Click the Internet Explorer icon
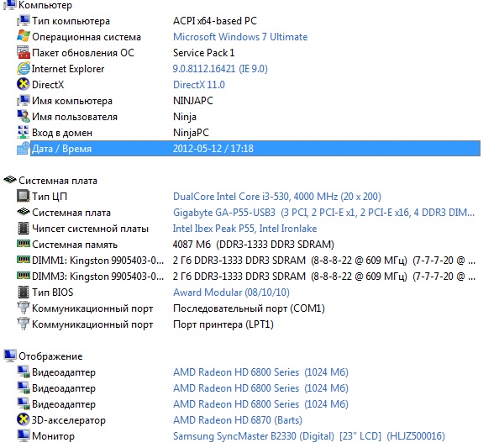 tap(24, 68)
